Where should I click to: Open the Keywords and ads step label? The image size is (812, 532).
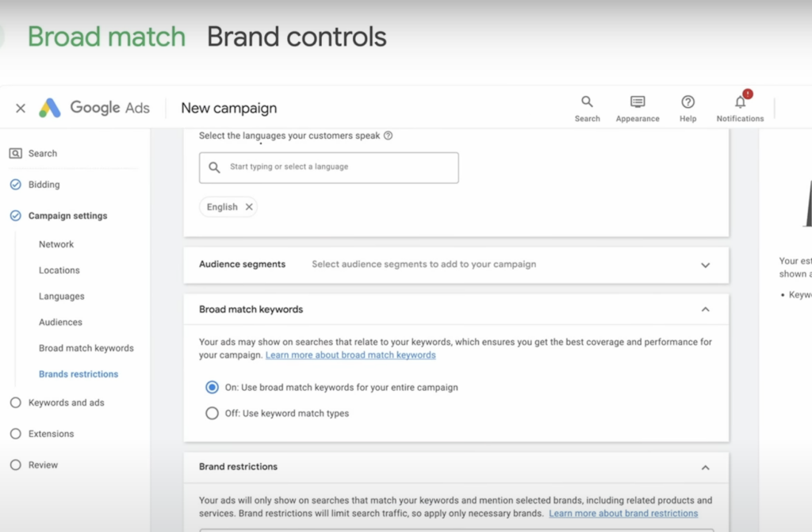click(67, 403)
